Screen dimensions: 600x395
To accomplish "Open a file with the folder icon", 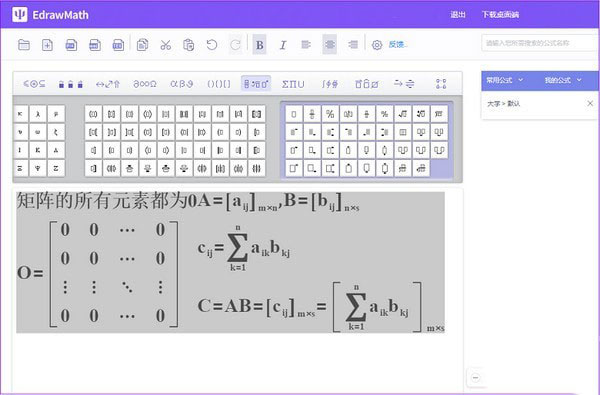I will click(x=24, y=45).
